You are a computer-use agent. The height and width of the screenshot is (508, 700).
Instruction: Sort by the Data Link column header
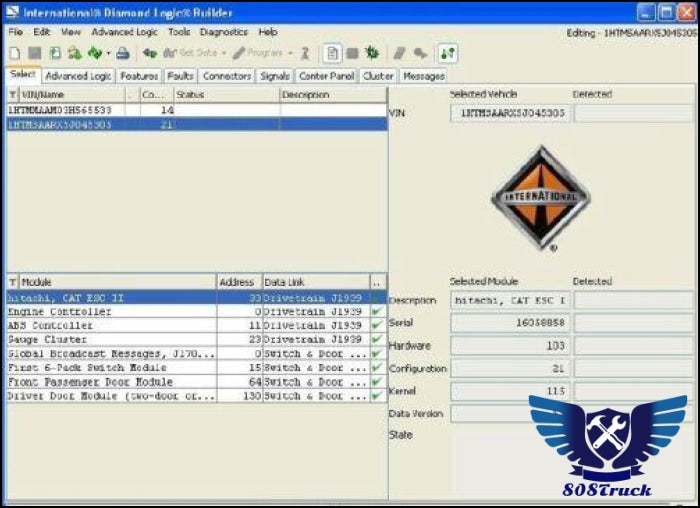tap(315, 283)
